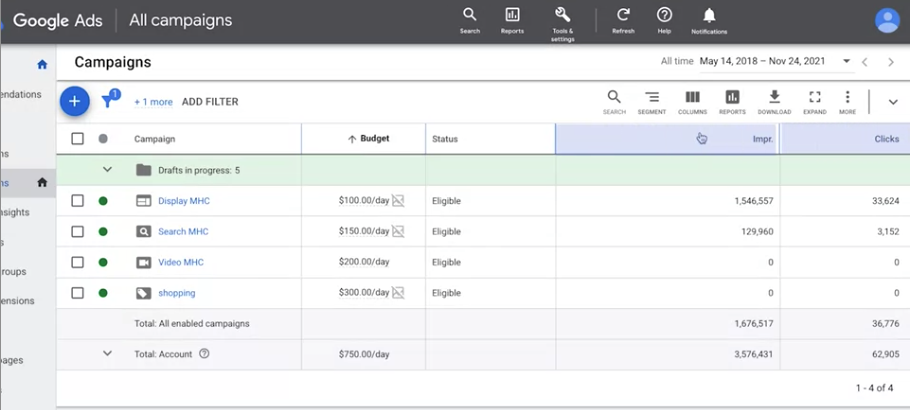Screen dimensions: 910x410
Task: Click the Drafts in progress folder icon
Action: pos(143,170)
